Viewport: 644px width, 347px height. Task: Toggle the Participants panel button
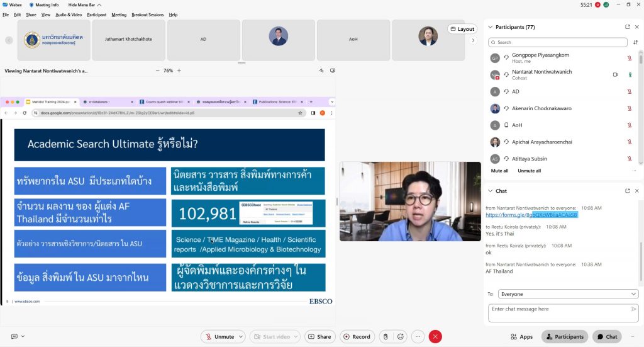tap(565, 337)
